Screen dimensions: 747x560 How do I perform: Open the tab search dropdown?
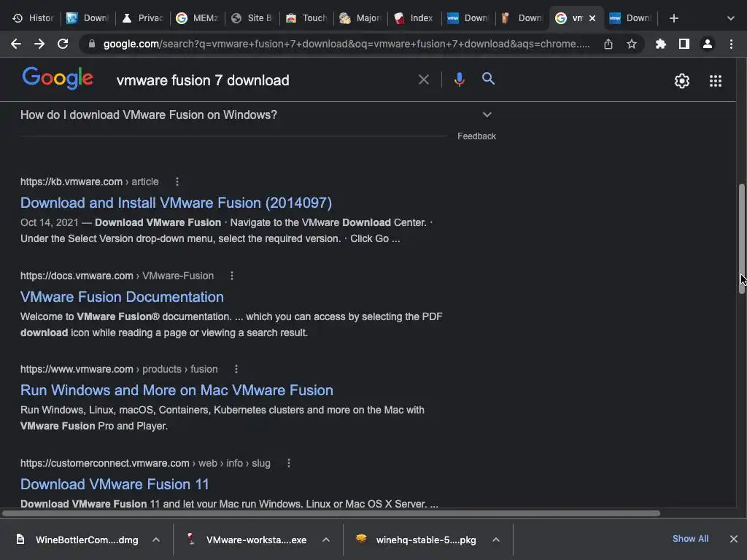coord(731,18)
